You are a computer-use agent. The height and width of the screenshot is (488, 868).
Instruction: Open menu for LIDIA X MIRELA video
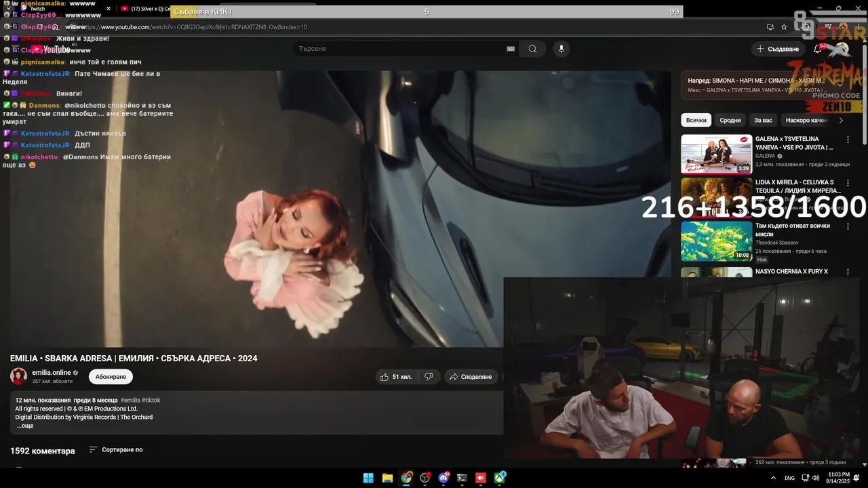[x=848, y=183]
